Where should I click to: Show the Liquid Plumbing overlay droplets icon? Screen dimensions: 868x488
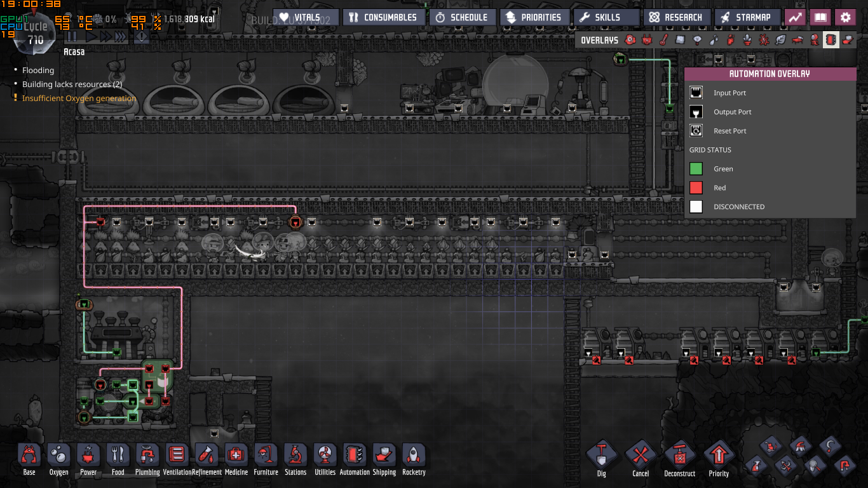(x=714, y=40)
